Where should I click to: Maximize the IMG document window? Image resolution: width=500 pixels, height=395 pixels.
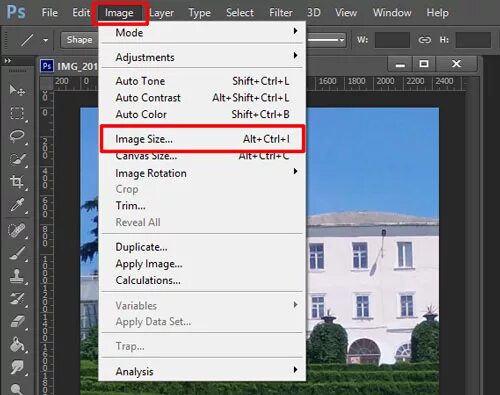pos(424,64)
